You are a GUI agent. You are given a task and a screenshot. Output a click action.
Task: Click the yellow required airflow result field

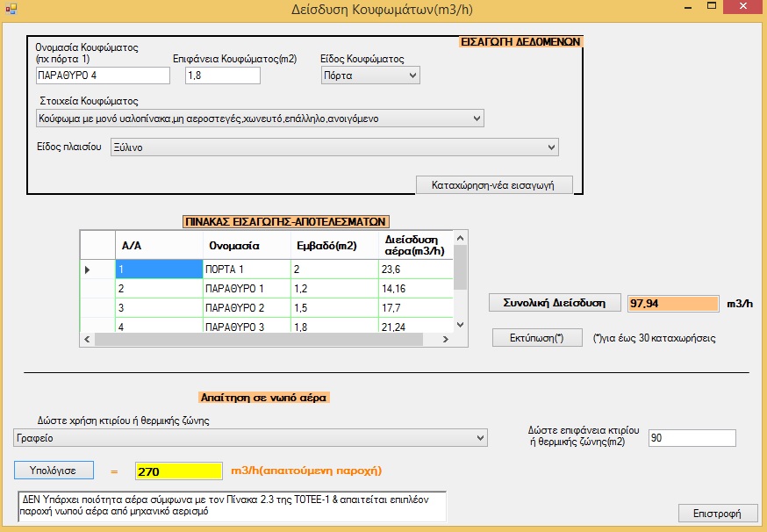[x=179, y=471]
